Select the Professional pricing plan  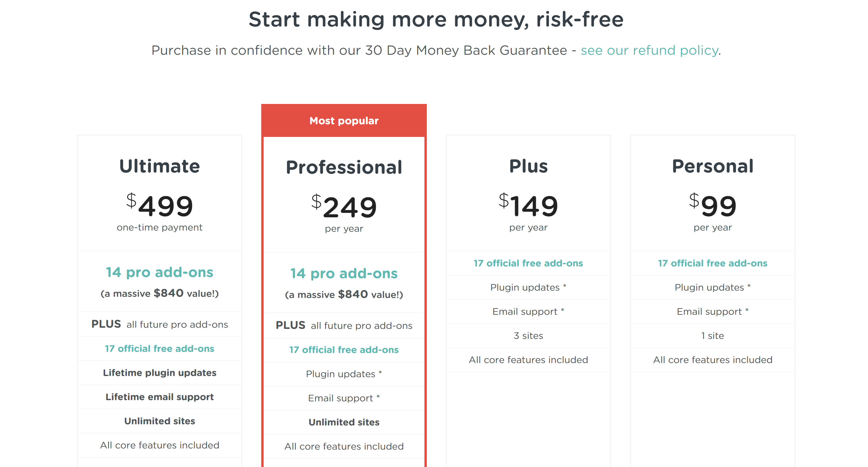[x=344, y=168]
